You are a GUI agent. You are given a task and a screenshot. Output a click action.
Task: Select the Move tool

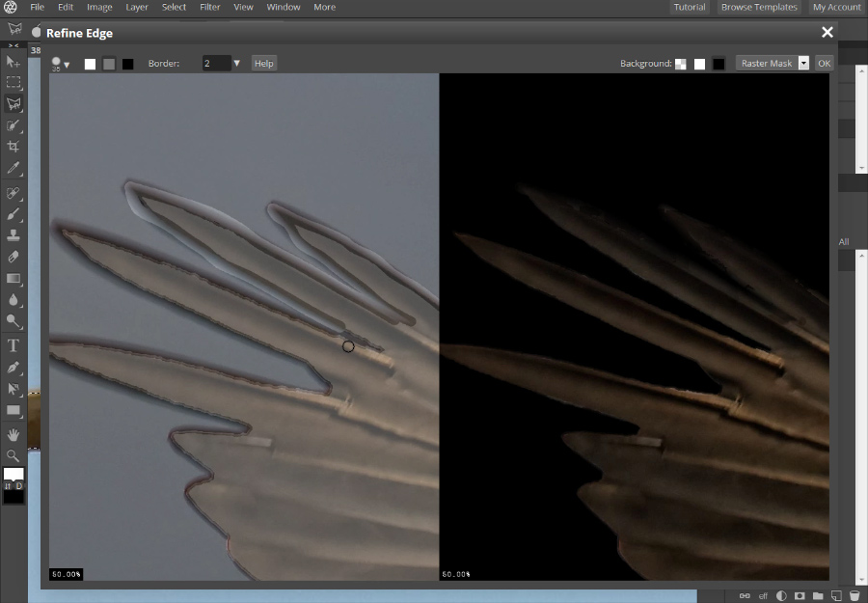[x=14, y=62]
